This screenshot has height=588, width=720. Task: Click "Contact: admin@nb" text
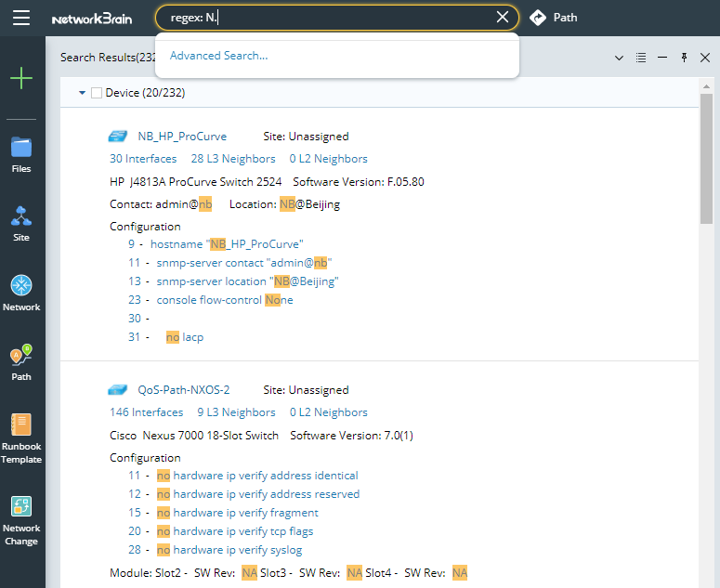pyautogui.click(x=161, y=204)
